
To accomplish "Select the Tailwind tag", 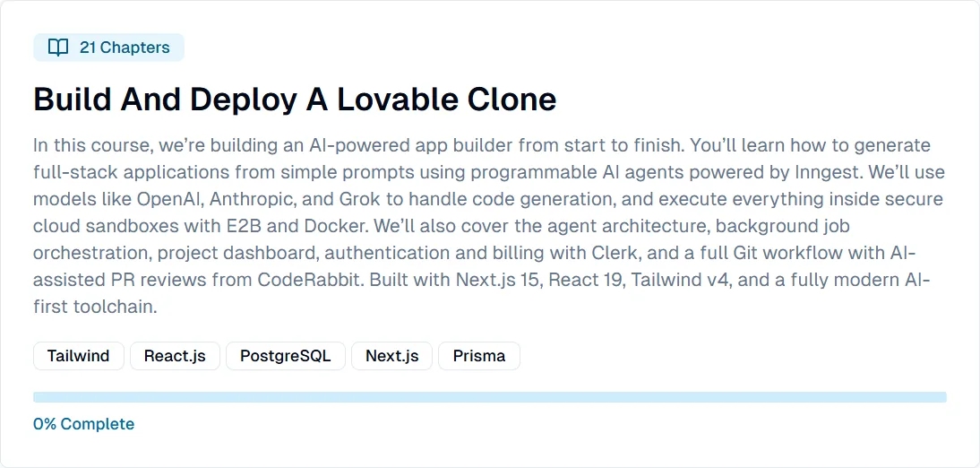I will [x=79, y=356].
